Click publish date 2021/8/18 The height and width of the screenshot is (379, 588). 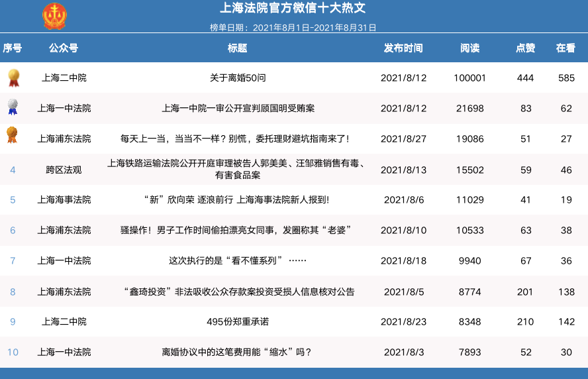pyautogui.click(x=403, y=260)
